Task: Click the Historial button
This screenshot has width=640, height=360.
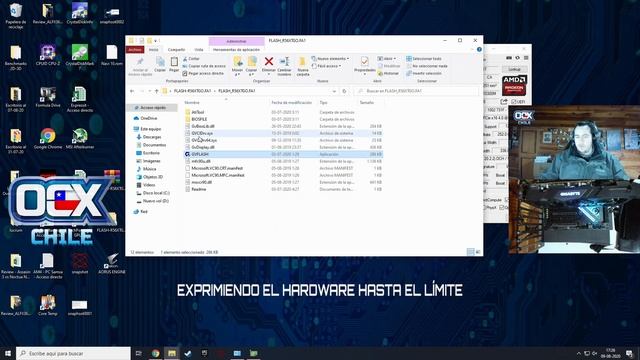Action: click(388, 73)
